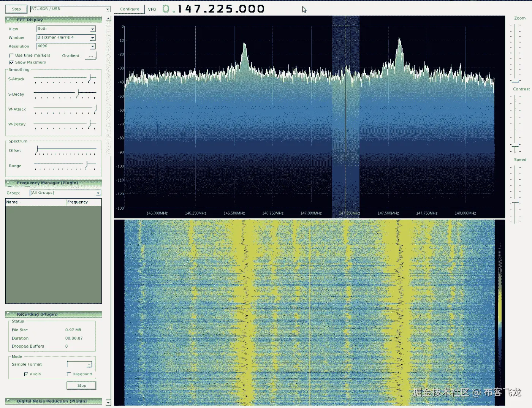This screenshot has width=532, height=408.
Task: Click the 147.750MHz axis label
Action: click(x=427, y=213)
